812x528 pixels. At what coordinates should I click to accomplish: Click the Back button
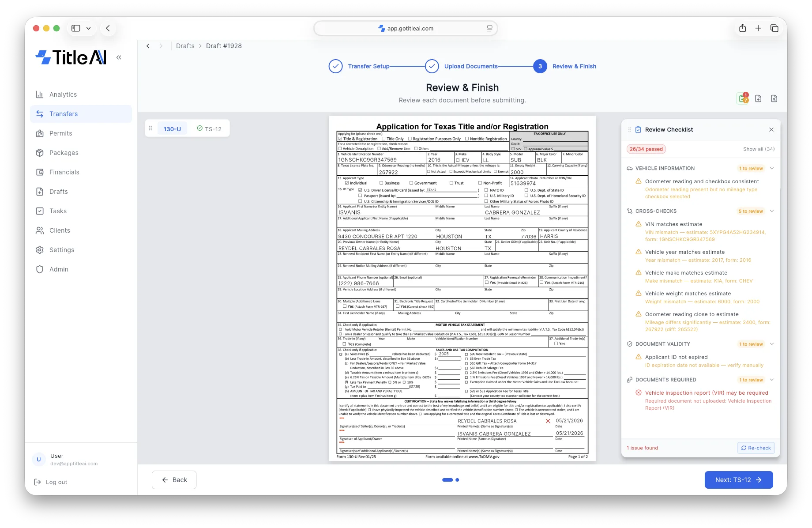click(x=174, y=480)
